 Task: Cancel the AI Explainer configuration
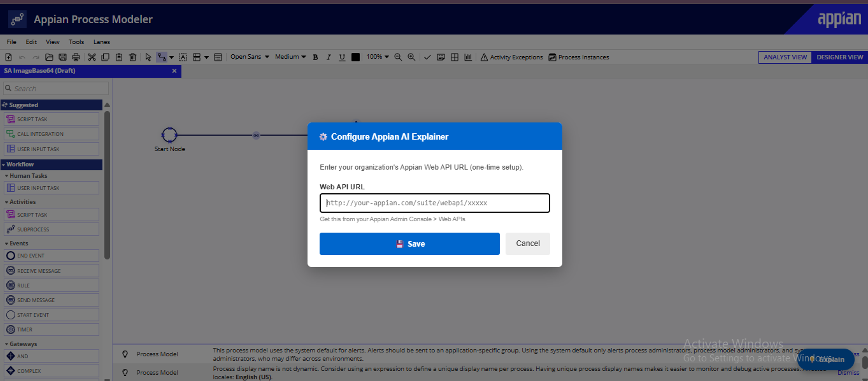528,244
